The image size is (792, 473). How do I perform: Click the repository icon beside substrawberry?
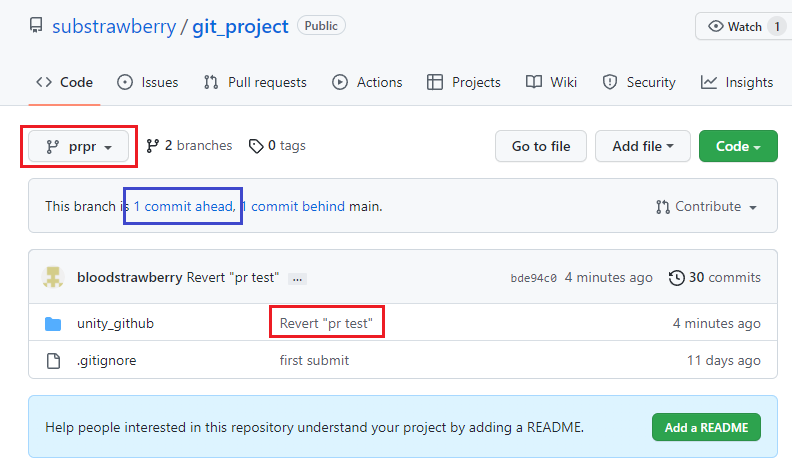(x=36, y=25)
